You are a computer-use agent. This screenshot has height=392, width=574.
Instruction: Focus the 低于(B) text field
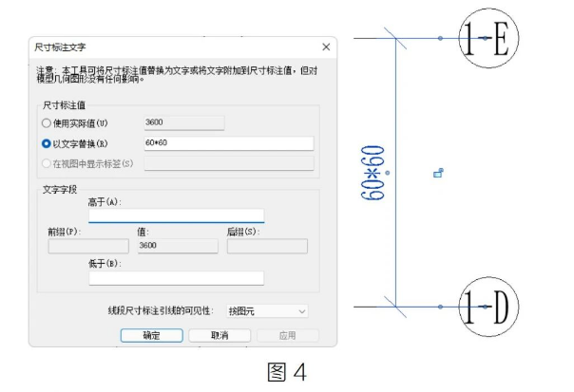176,278
